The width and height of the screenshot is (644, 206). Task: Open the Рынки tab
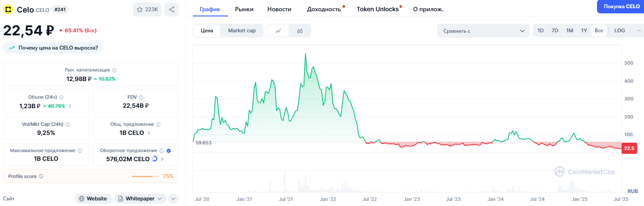coord(244,9)
